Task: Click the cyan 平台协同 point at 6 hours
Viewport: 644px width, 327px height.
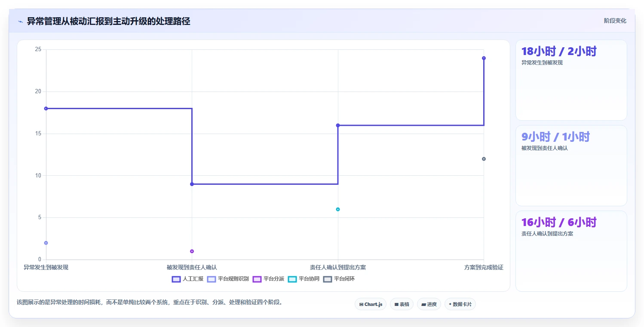Action: pyautogui.click(x=338, y=209)
